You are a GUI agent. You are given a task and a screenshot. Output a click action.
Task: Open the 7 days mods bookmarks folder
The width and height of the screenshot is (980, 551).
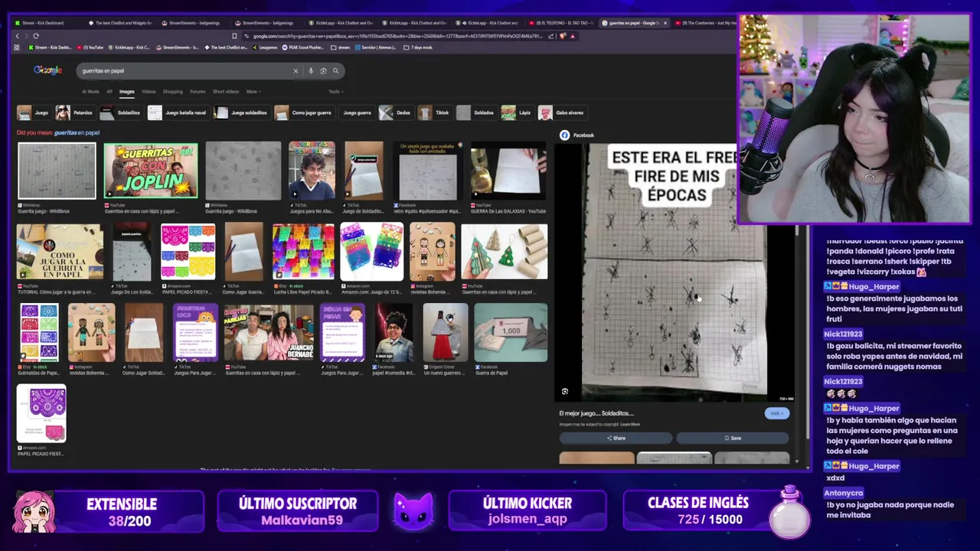[x=419, y=47]
